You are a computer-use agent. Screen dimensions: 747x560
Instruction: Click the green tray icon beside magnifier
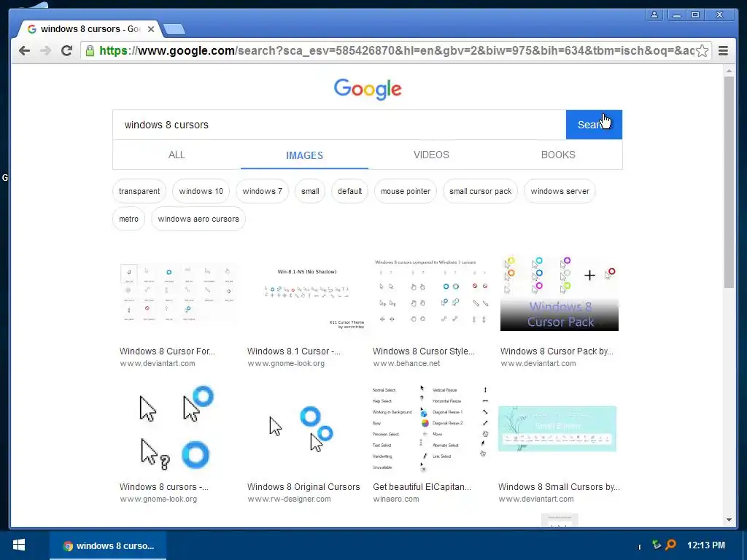657,545
